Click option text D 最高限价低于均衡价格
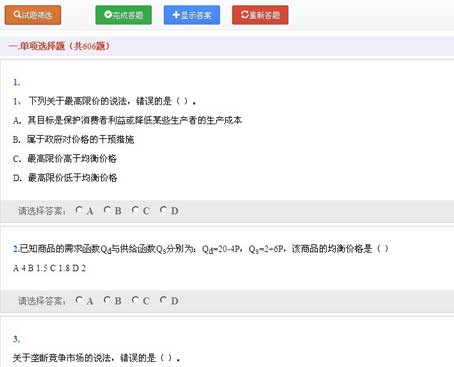 (x=65, y=178)
